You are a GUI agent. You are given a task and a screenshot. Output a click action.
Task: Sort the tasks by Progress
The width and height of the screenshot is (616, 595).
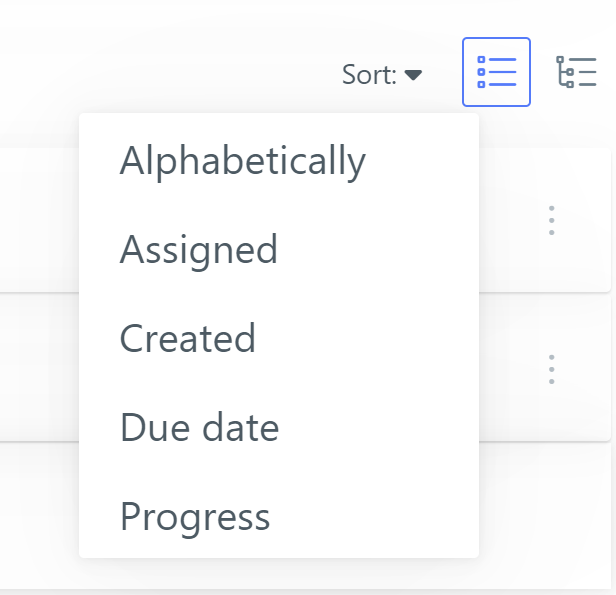click(x=195, y=517)
